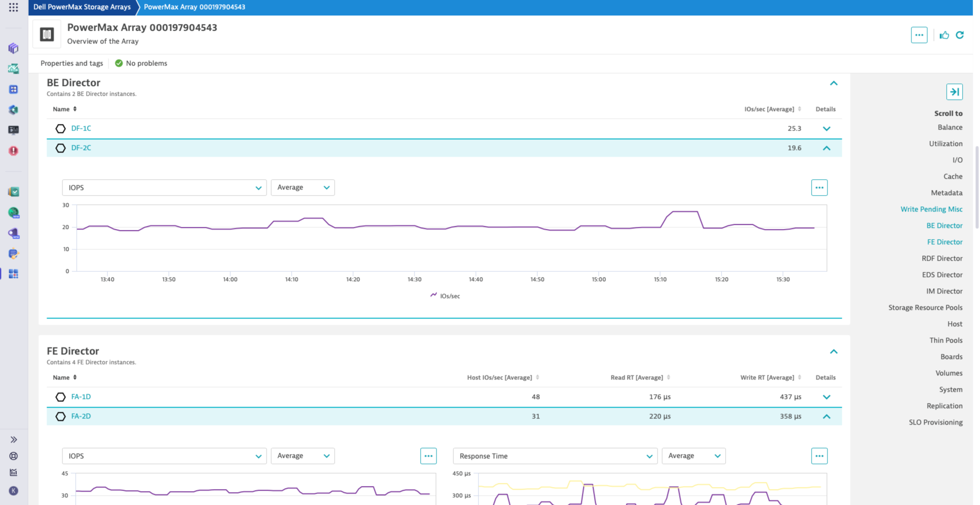Expand details for DF-1C row
980x505 pixels.
pyautogui.click(x=826, y=129)
